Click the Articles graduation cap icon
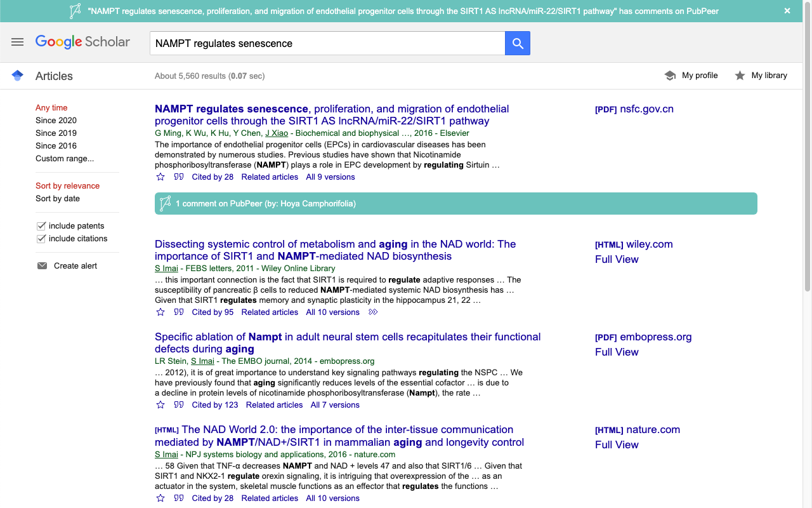This screenshot has height=508, width=812. tap(18, 76)
